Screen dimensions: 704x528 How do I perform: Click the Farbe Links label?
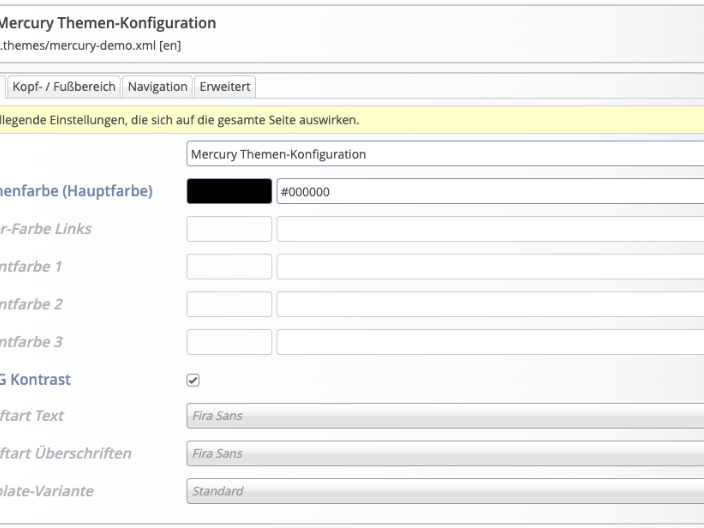tap(46, 229)
